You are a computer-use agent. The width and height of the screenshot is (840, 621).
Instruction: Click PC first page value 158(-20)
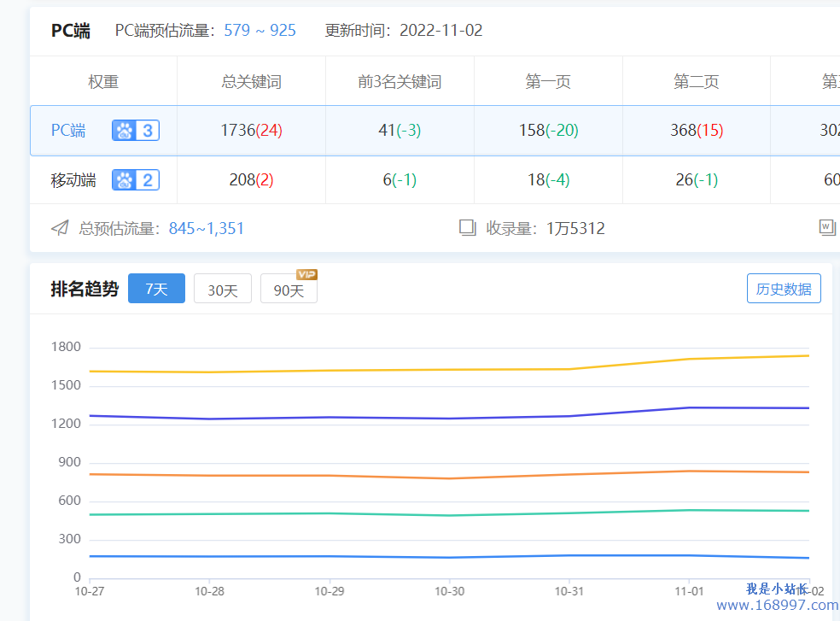click(549, 131)
